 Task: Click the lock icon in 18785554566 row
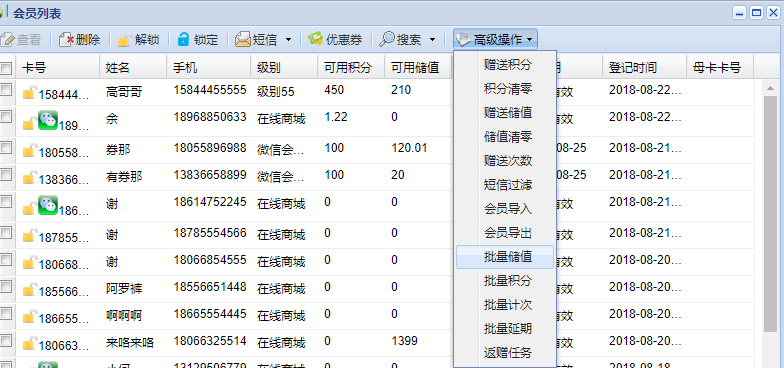pyautogui.click(x=30, y=235)
